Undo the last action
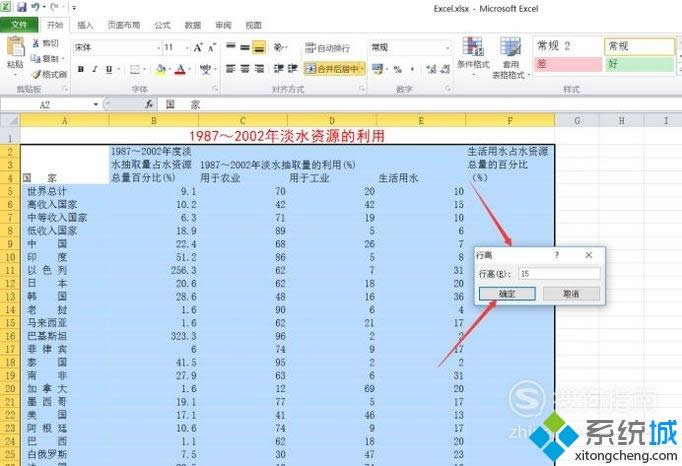682x466 pixels. [x=35, y=7]
